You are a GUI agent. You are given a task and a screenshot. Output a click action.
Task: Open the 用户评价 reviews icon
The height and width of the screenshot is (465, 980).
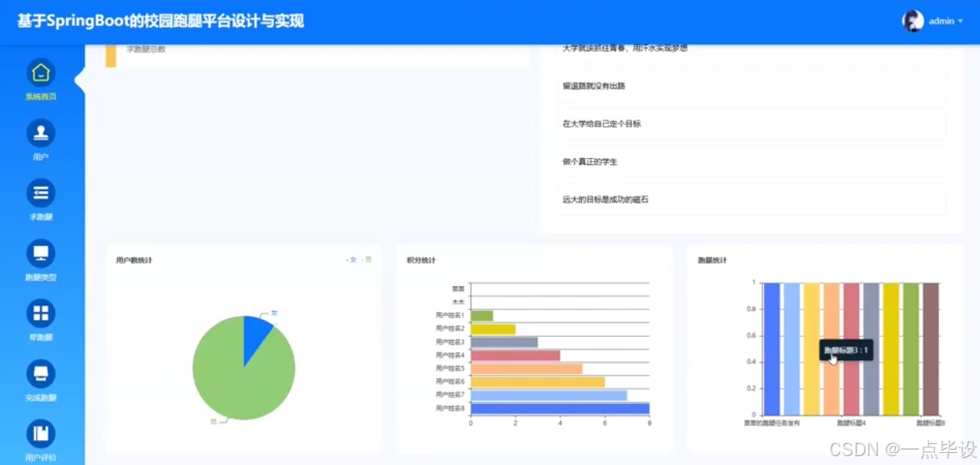click(x=40, y=434)
